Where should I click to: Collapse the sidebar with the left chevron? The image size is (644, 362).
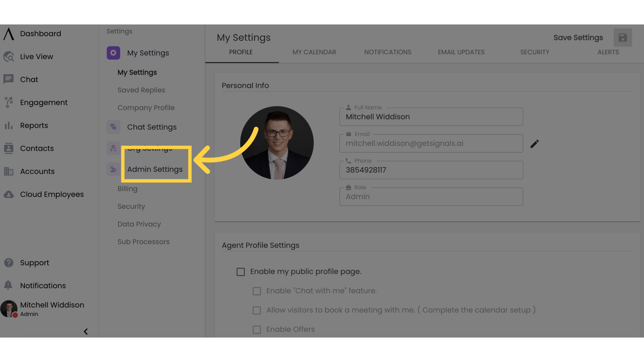pyautogui.click(x=86, y=331)
